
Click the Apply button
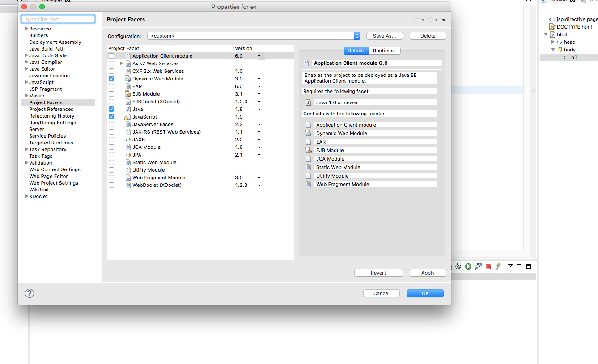428,273
